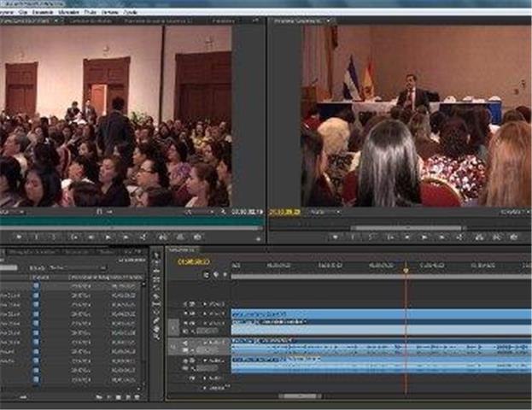Open the Source monitor tab dropdown
Screen dimensions: 532x410
pos(56,20)
